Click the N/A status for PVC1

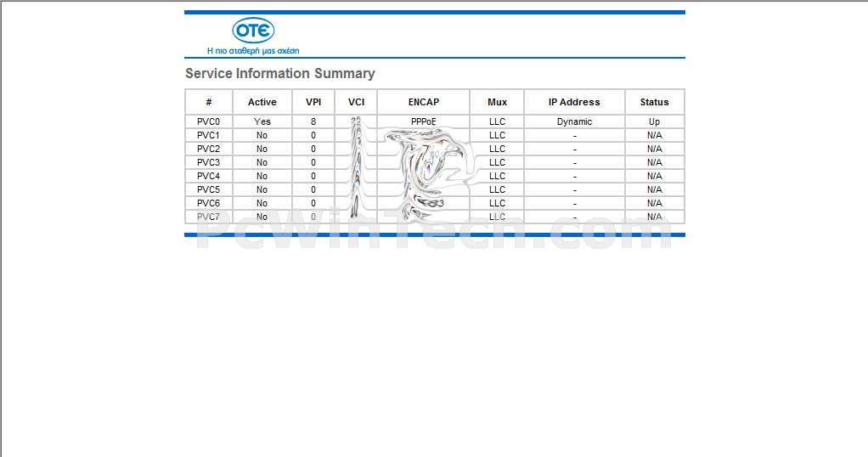pos(654,135)
